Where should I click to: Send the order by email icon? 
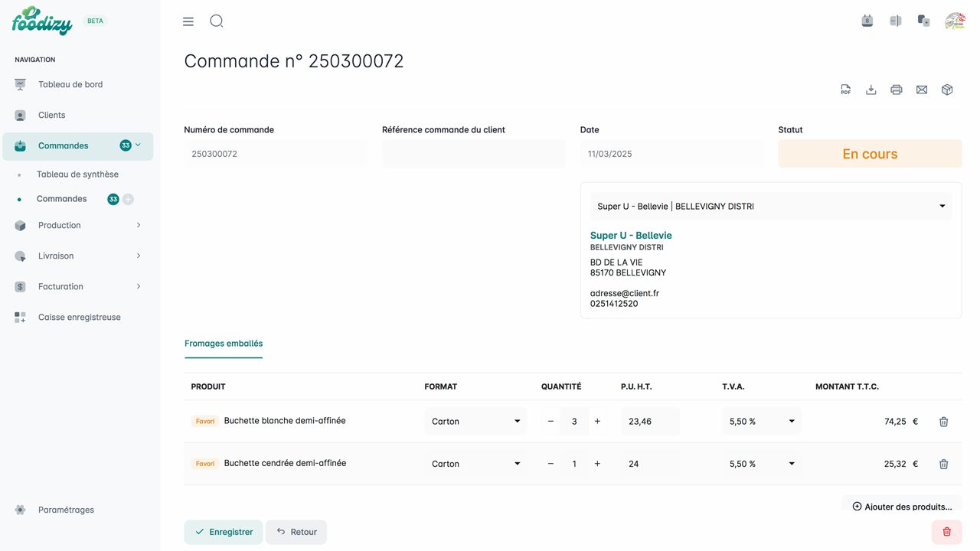point(922,90)
